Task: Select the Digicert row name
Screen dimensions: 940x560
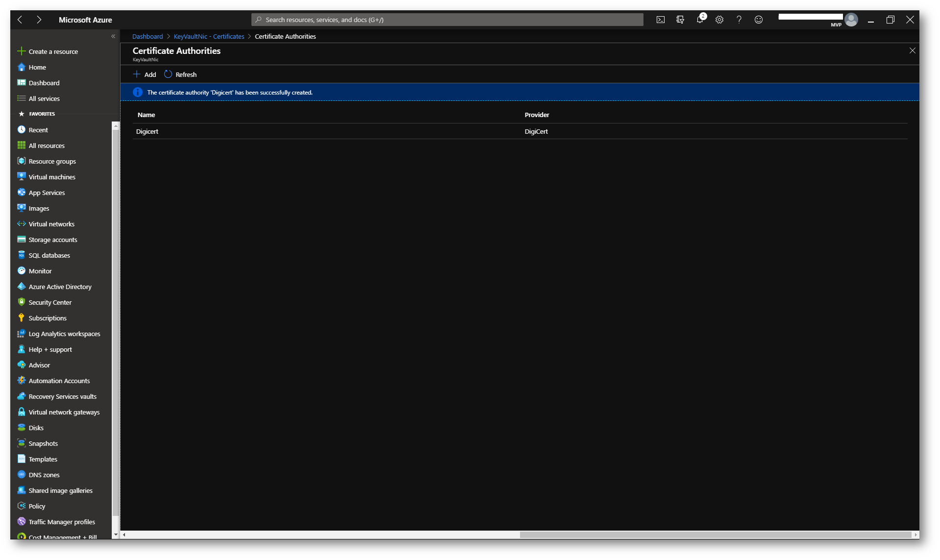Action: [147, 131]
